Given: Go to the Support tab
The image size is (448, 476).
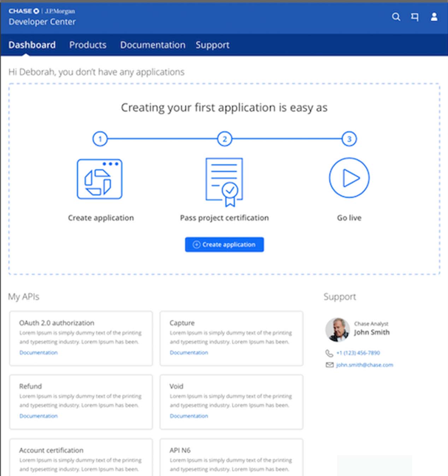Looking at the screenshot, I should tap(212, 45).
